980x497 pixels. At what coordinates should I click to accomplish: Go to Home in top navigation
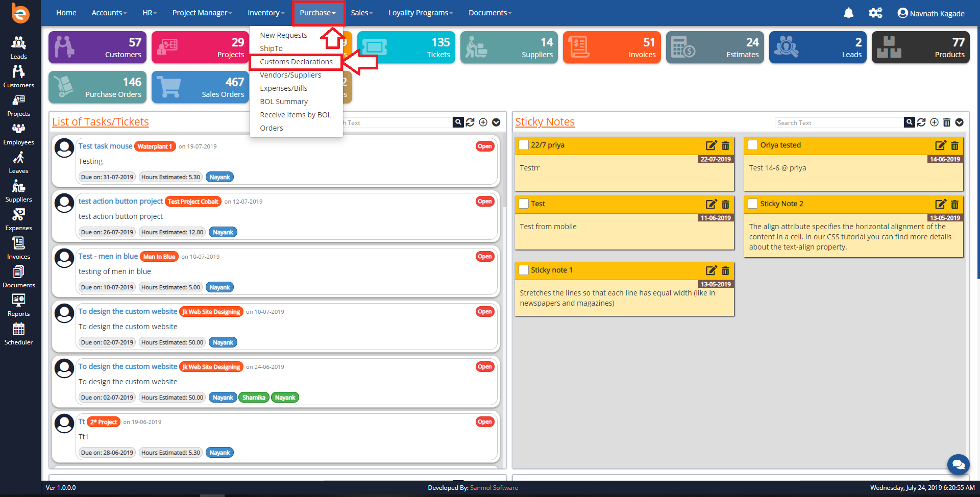66,13
